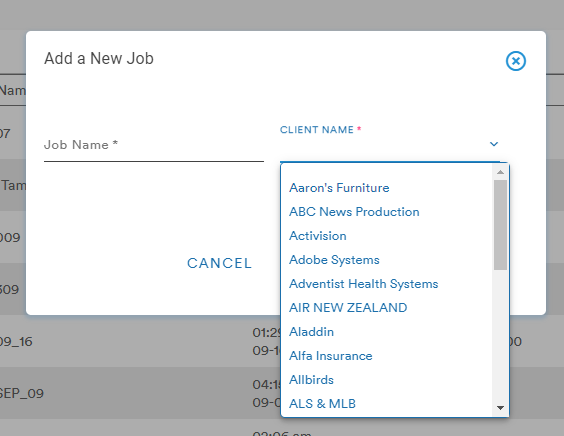Choose ABC News Production client
This screenshot has height=436, width=564.
click(x=354, y=212)
